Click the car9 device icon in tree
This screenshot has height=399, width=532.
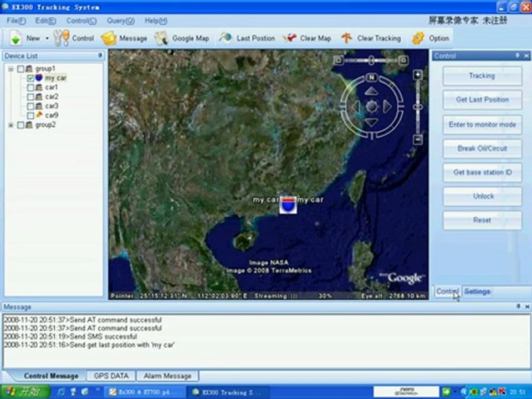tap(39, 115)
